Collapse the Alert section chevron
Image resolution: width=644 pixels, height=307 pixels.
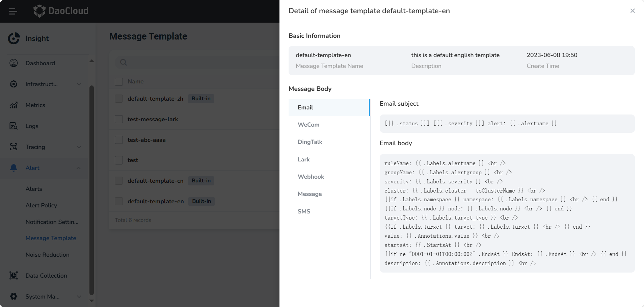click(x=79, y=168)
